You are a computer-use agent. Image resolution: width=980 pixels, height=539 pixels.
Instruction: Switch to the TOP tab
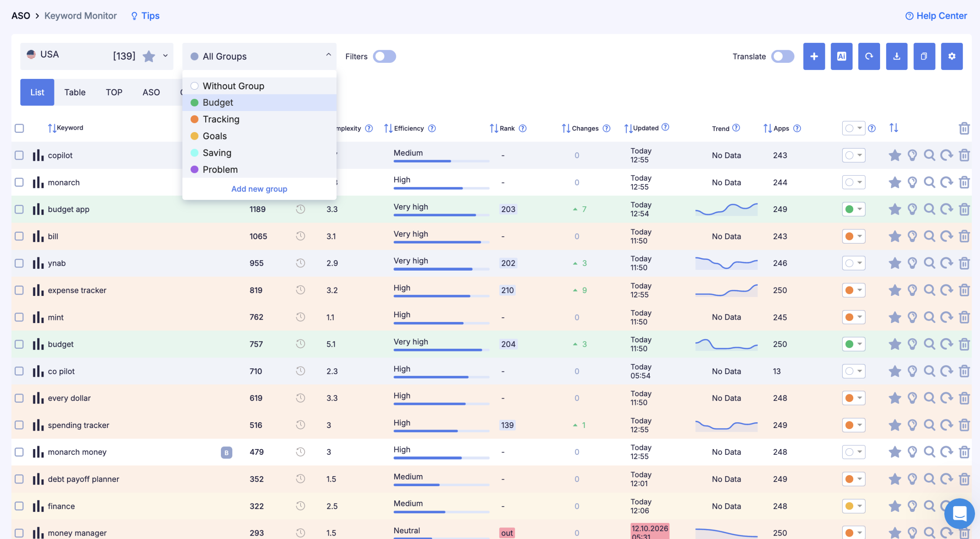(114, 92)
